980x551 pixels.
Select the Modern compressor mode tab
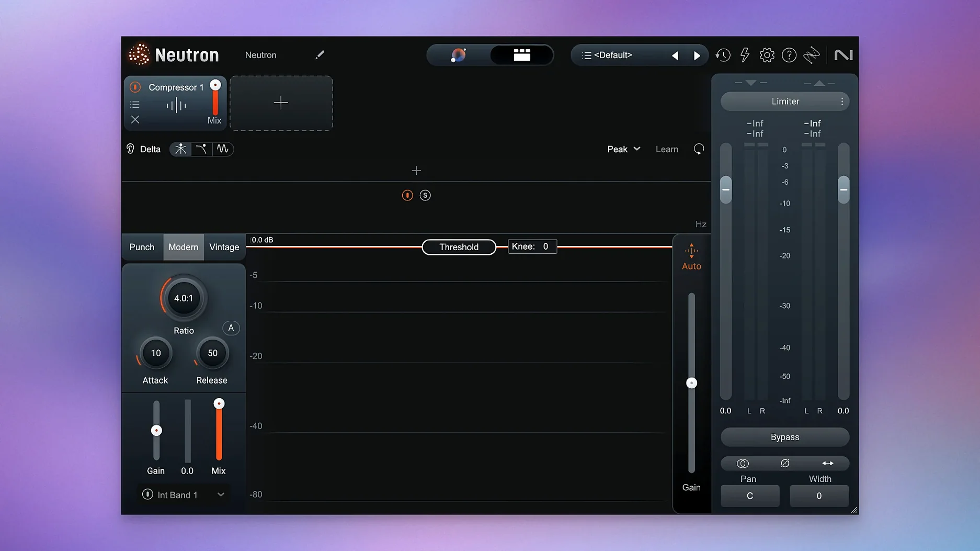[x=183, y=247]
